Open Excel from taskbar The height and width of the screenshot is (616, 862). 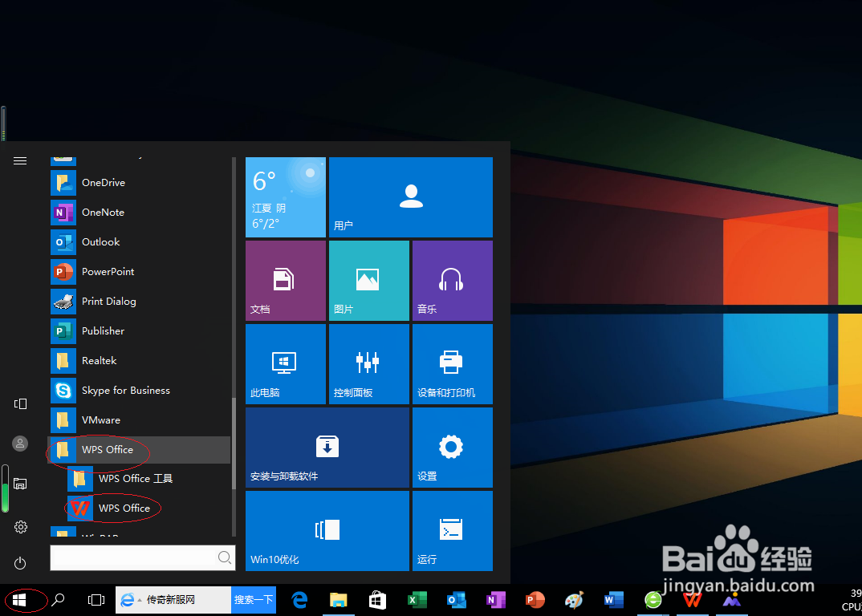click(x=417, y=600)
